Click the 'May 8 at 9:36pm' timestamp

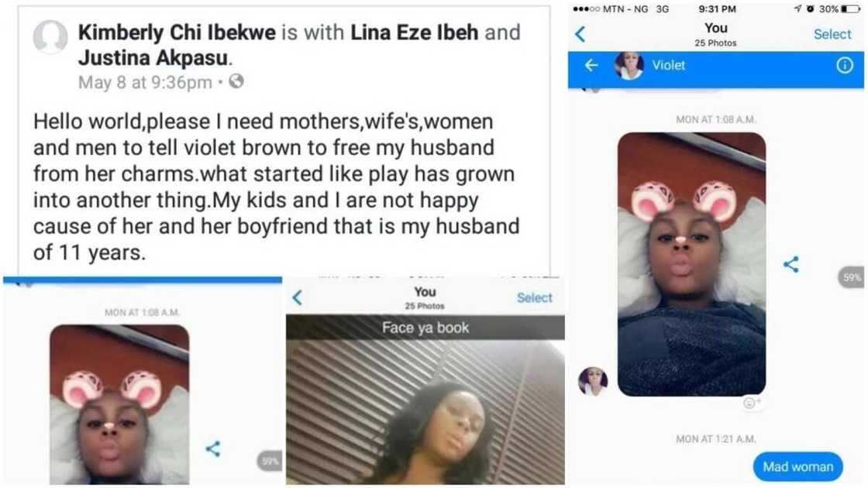[x=145, y=82]
